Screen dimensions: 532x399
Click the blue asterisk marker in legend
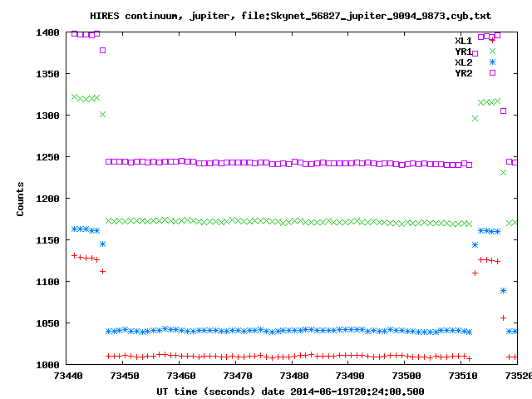coord(492,62)
